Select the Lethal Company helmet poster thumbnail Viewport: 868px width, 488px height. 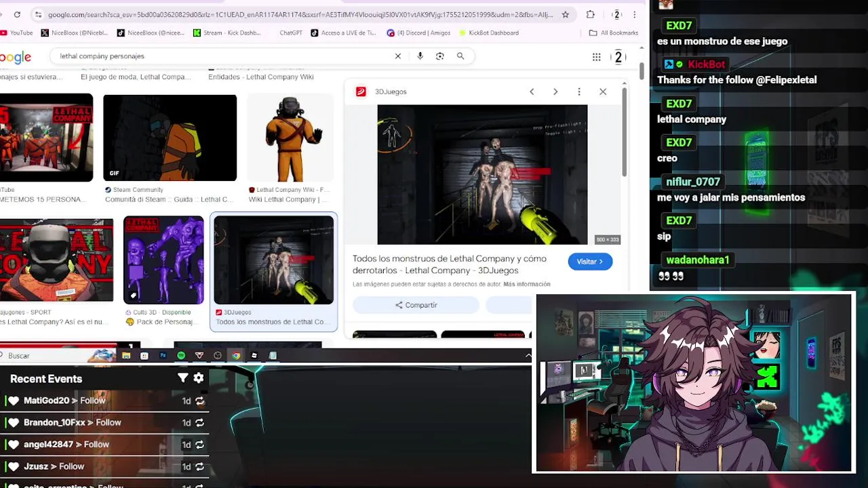(56, 260)
